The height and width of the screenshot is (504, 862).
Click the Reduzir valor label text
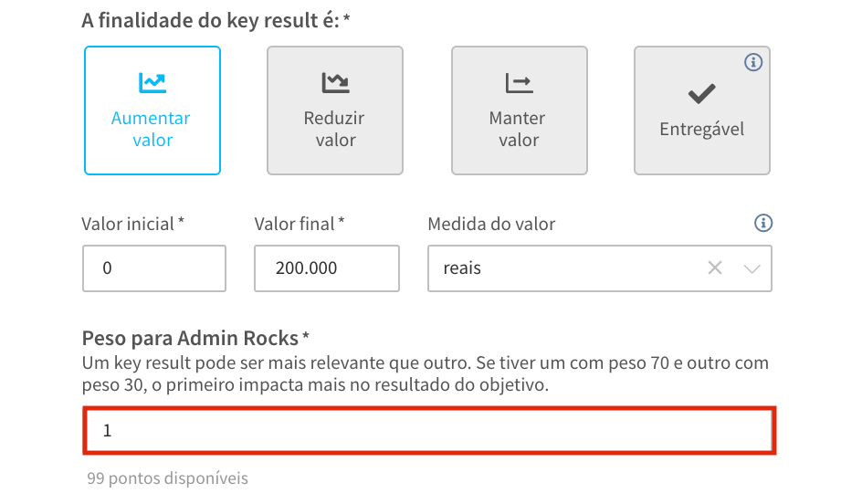coord(335,129)
